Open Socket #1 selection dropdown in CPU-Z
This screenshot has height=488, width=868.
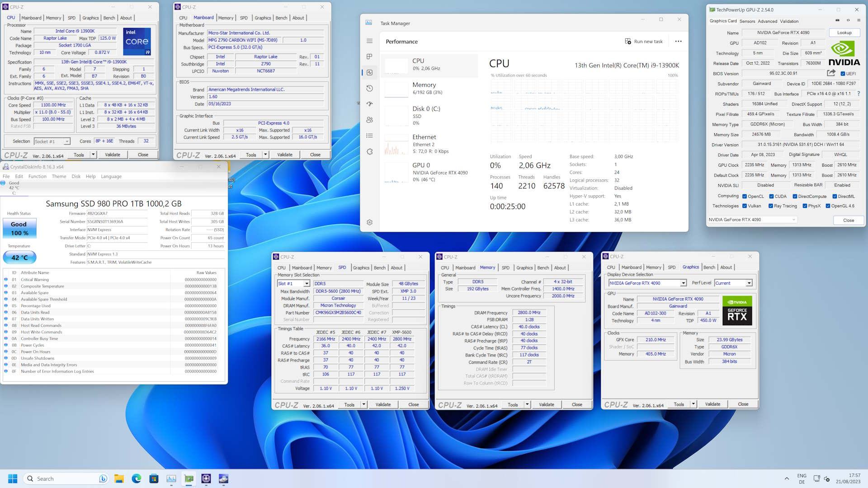tap(52, 141)
